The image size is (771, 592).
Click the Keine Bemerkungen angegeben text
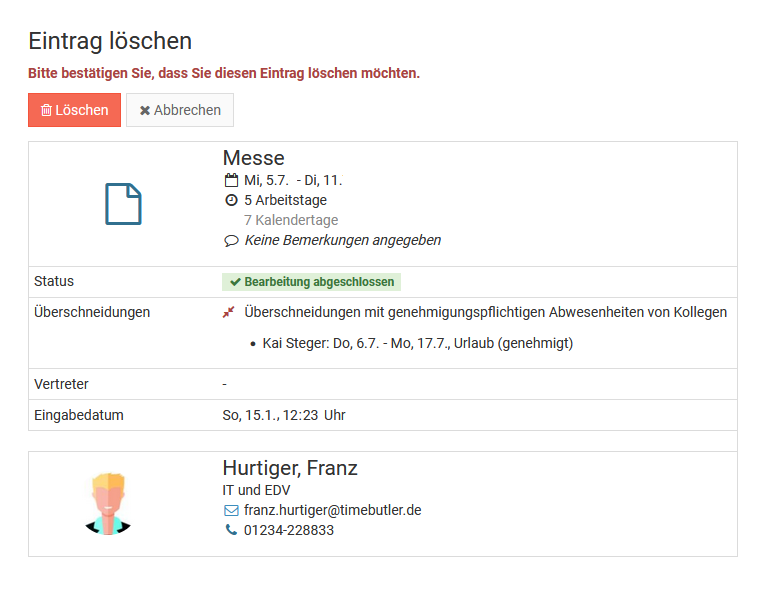coord(342,240)
